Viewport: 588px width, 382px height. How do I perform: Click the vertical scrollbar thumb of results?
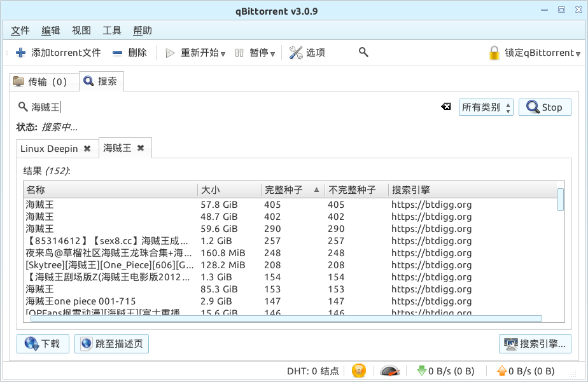click(561, 200)
